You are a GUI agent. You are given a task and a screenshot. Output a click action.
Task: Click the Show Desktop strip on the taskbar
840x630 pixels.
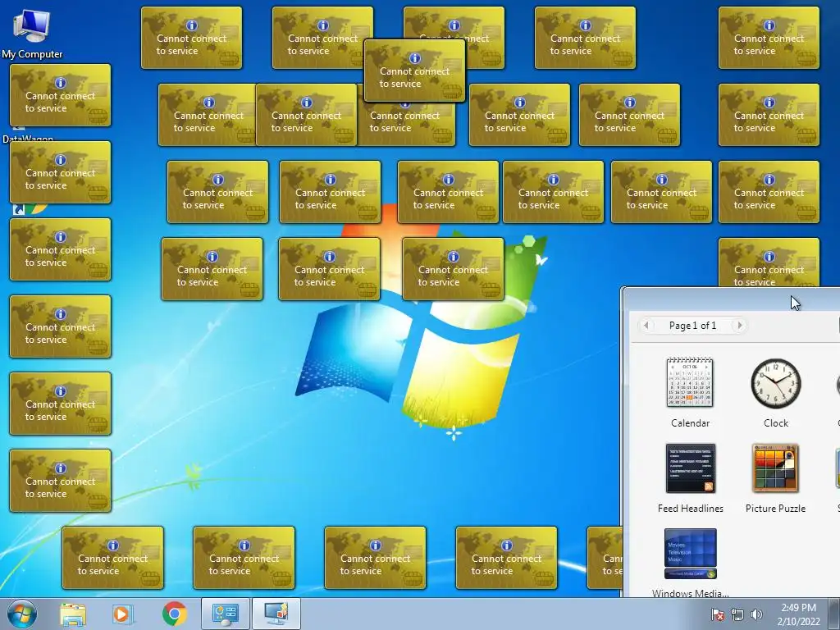pos(834,614)
